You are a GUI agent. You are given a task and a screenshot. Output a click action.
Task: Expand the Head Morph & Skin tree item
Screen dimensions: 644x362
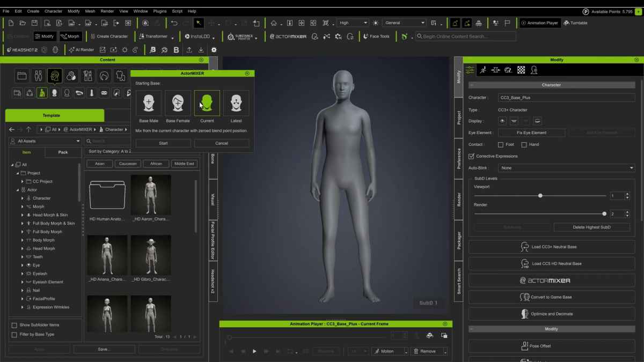[x=23, y=215]
